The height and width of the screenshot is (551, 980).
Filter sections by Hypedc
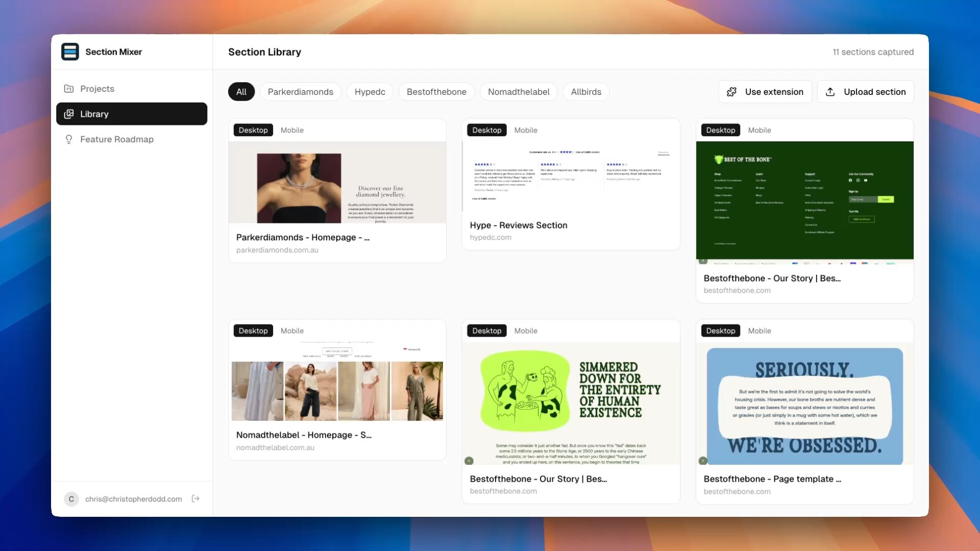370,92
